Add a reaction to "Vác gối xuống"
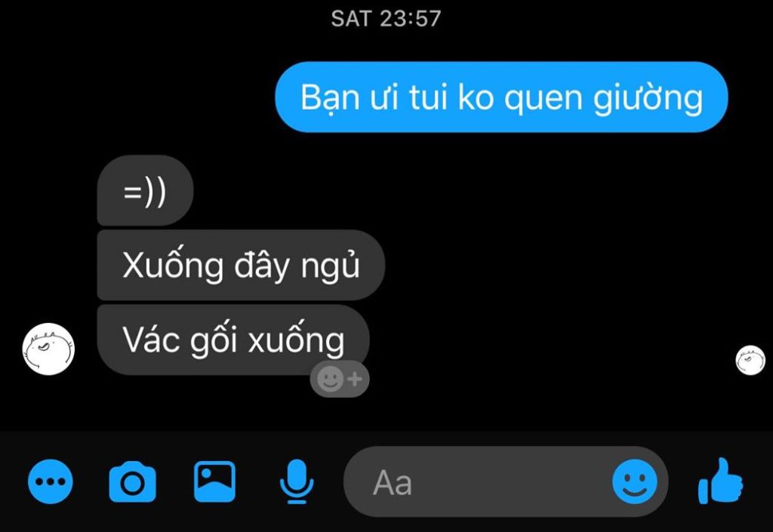The width and height of the screenshot is (773, 532). [x=340, y=380]
